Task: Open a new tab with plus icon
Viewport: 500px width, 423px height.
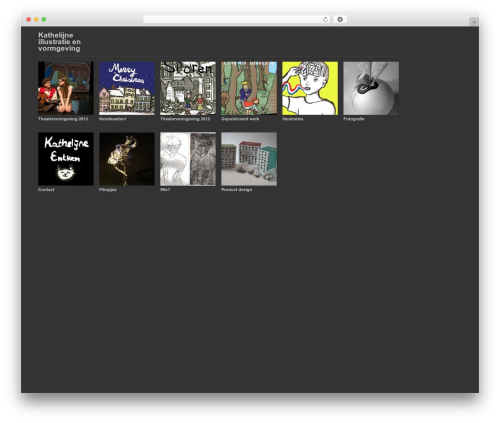Action: pyautogui.click(x=474, y=22)
